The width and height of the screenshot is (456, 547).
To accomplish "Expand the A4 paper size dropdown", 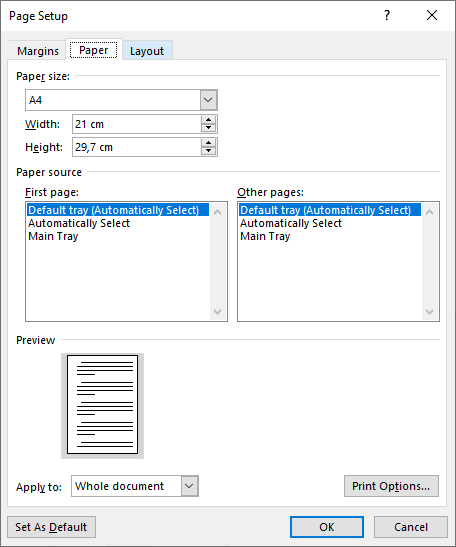I will pos(208,100).
